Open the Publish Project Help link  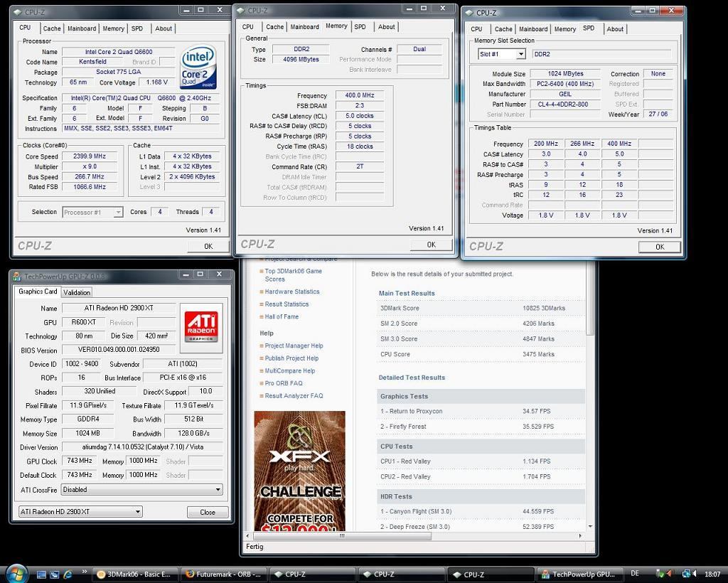coord(291,358)
